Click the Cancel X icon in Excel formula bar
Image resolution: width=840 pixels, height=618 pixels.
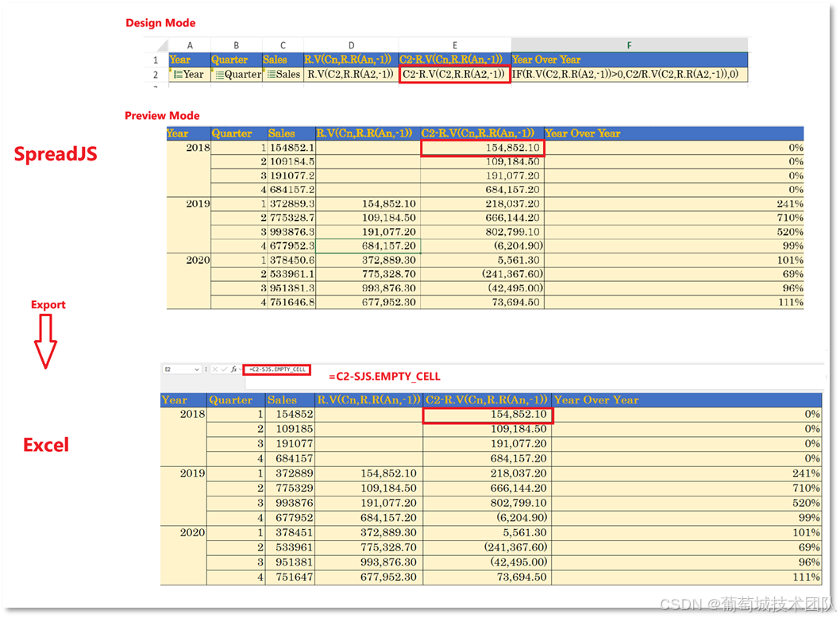[215, 369]
